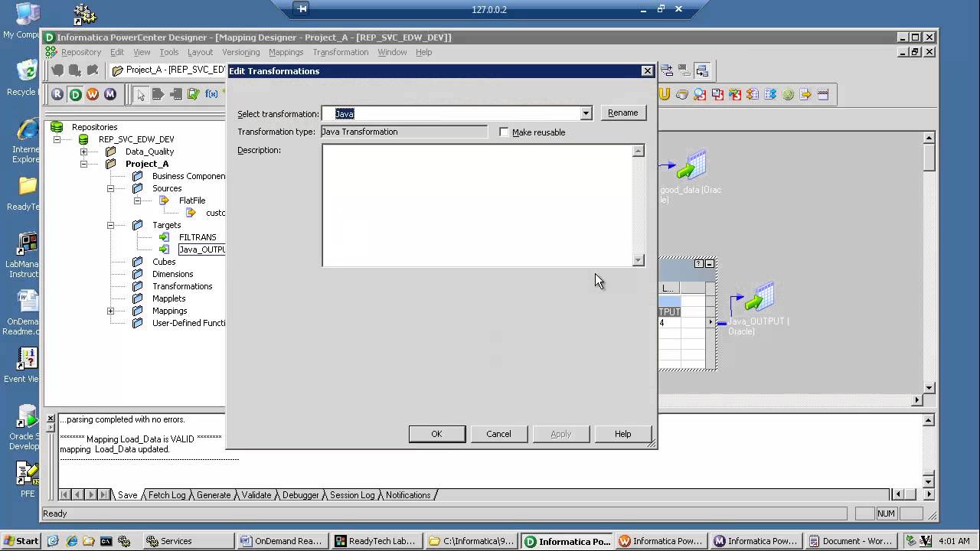Viewport: 980px width, 551px height.
Task: Switch to the Validate output tab
Action: tap(256, 495)
